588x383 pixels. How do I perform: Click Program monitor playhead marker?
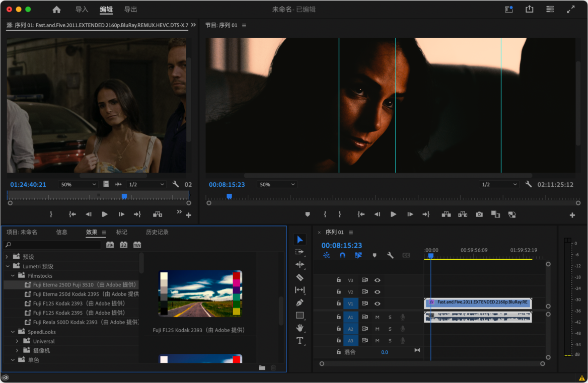(x=229, y=196)
